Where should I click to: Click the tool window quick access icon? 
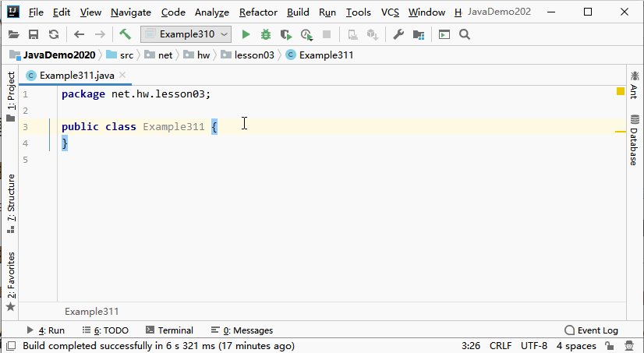[x=11, y=346]
